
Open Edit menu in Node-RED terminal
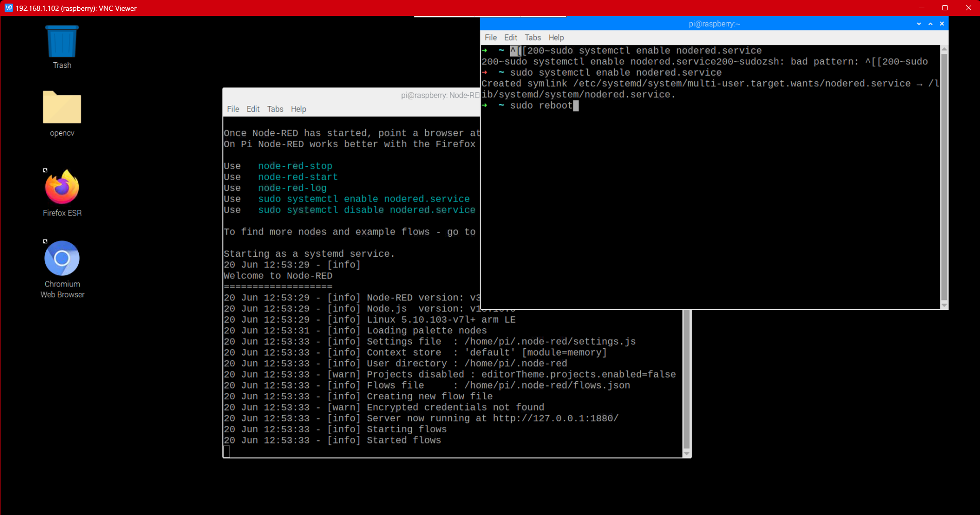tap(253, 109)
